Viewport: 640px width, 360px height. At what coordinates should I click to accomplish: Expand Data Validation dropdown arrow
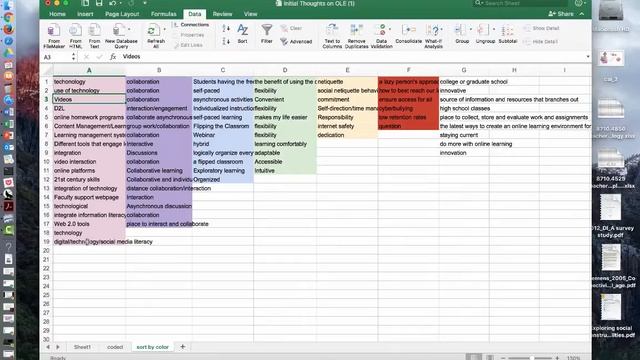pyautogui.click(x=390, y=29)
